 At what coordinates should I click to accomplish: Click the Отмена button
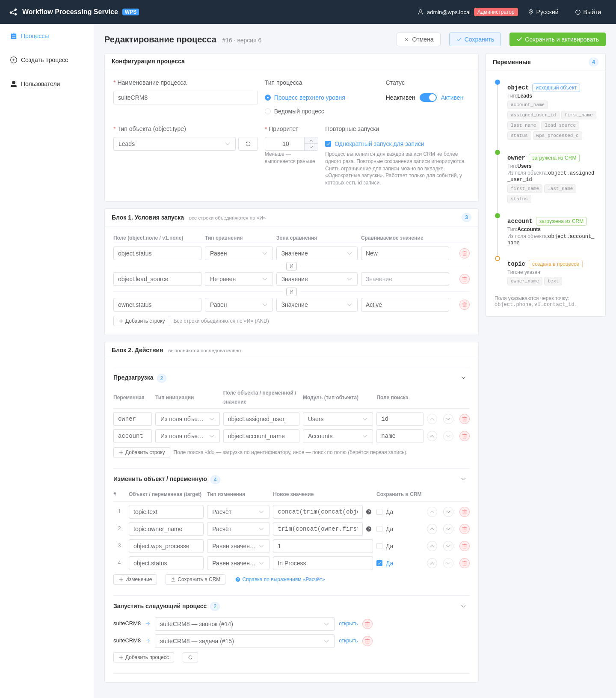pyautogui.click(x=418, y=39)
